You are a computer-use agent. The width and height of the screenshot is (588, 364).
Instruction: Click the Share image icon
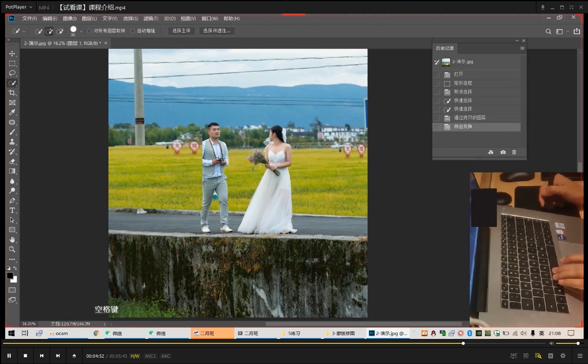pos(577,31)
